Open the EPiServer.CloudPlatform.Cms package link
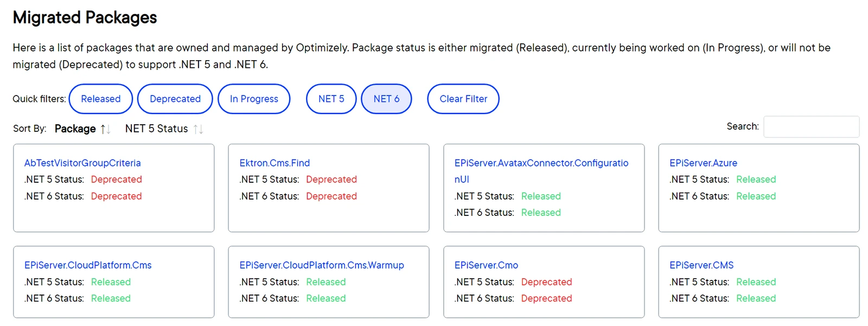 [88, 265]
